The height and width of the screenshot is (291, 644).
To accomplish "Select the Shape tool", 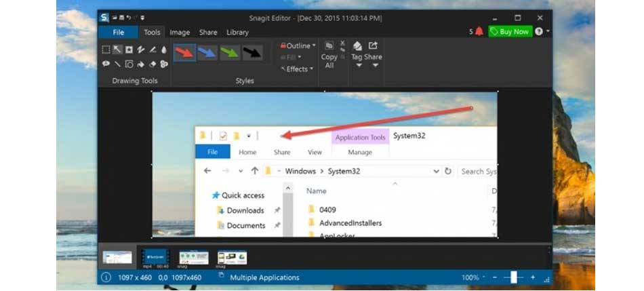I will 129,64.
